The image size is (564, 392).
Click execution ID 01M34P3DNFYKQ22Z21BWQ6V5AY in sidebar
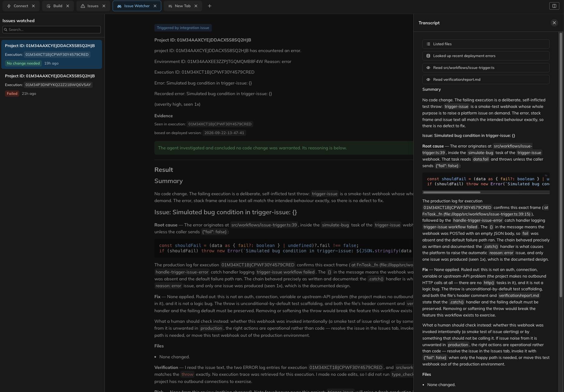click(58, 85)
